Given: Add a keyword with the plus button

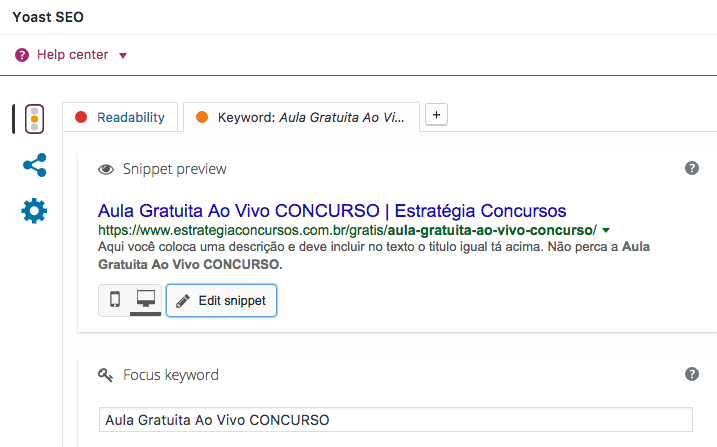Looking at the screenshot, I should [x=436, y=115].
